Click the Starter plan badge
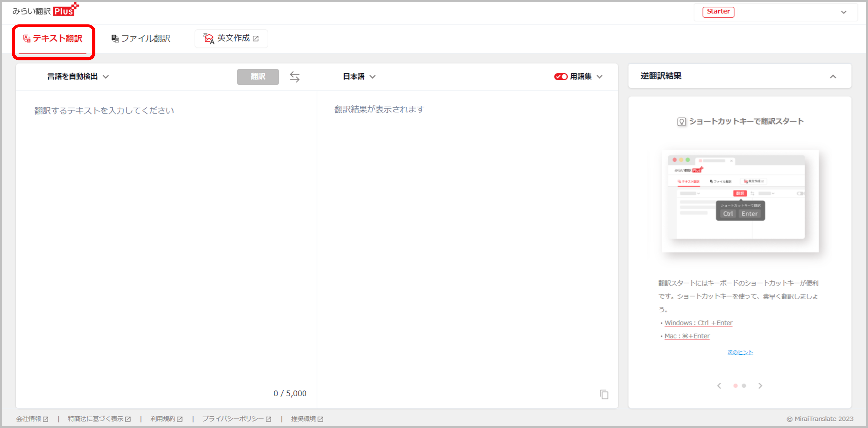This screenshot has width=868, height=428. [x=718, y=12]
